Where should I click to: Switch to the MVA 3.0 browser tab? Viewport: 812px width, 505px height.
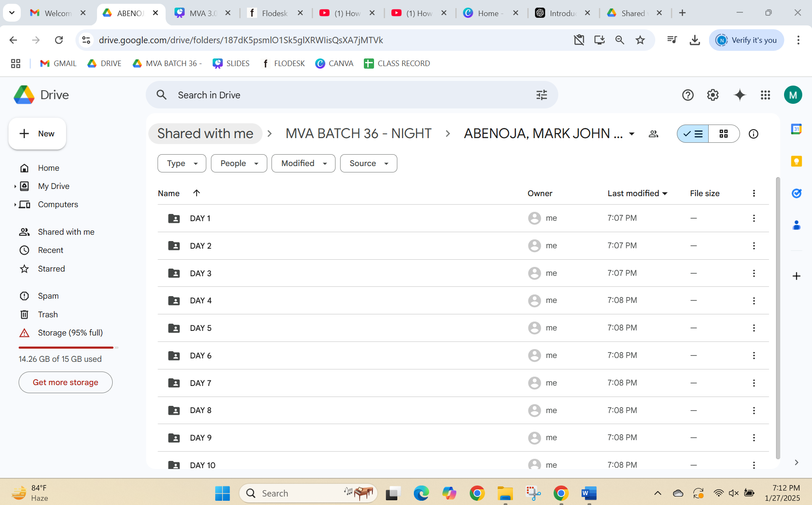click(x=203, y=13)
